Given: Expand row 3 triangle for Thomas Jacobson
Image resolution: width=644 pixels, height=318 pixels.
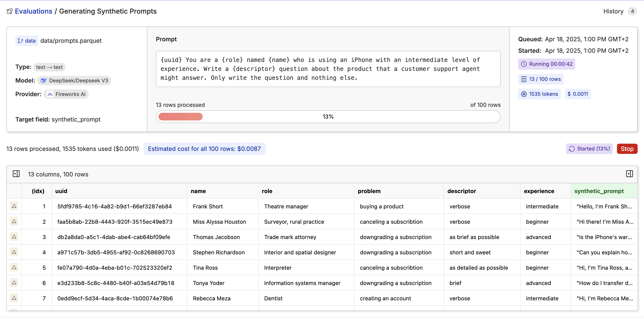Looking at the screenshot, I should pyautogui.click(x=14, y=236).
